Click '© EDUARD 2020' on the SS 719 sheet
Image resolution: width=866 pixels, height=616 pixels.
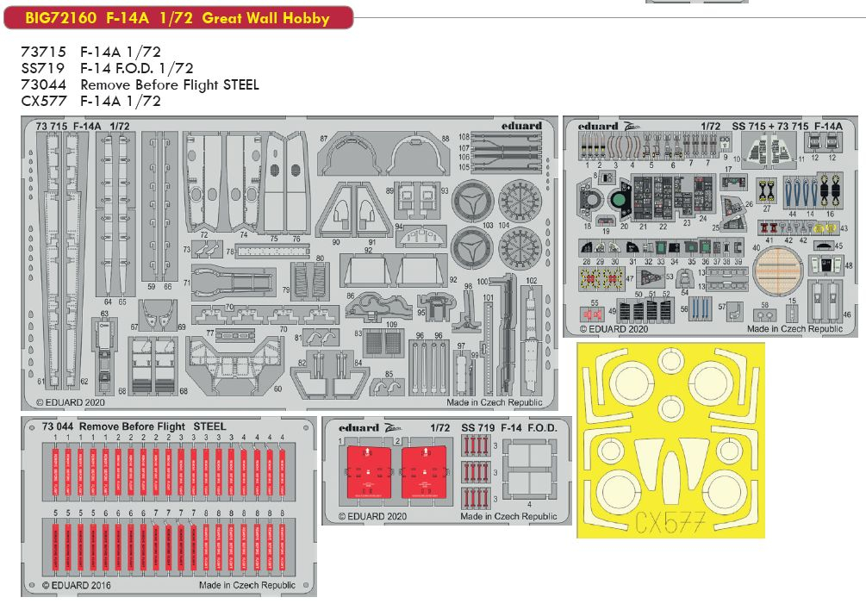coord(372,516)
